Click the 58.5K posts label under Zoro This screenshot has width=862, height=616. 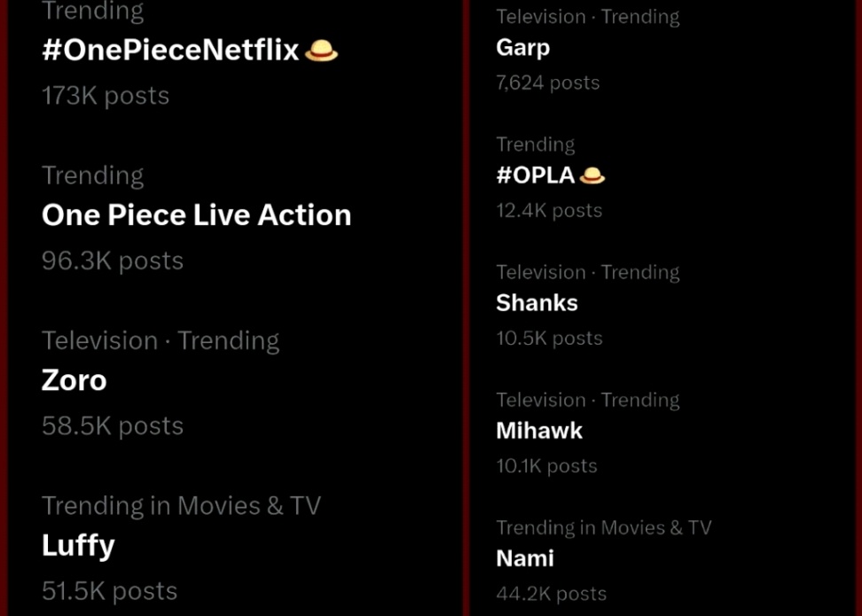(113, 425)
